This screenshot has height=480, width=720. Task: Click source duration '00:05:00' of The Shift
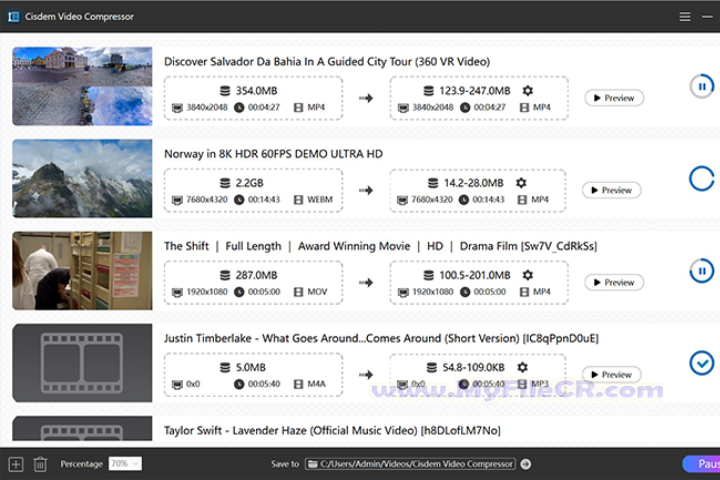[x=264, y=292]
